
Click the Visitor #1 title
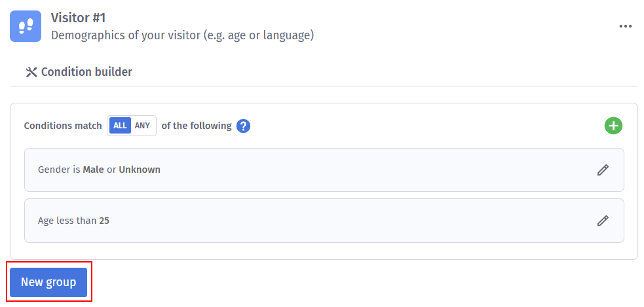pos(79,18)
